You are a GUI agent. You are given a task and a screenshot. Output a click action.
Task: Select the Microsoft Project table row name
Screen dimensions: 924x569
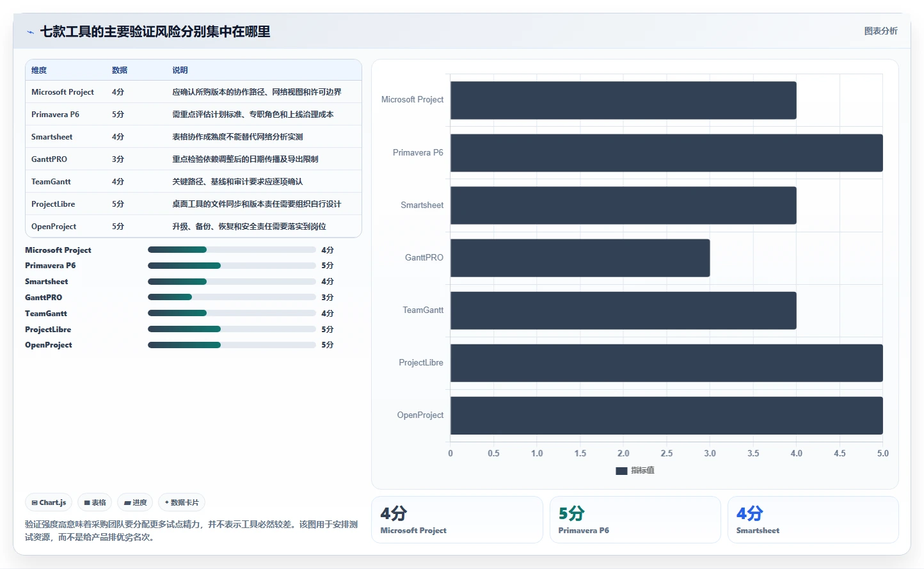[x=63, y=92]
